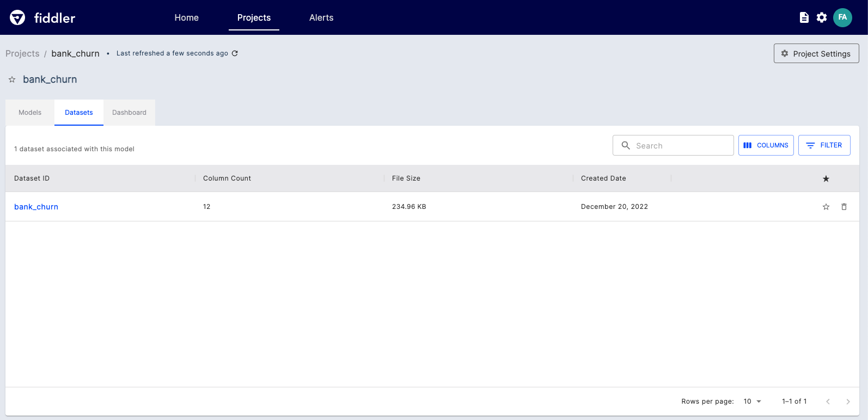Click the '1–1 of 1' pagination text
This screenshot has height=420, width=868.
[x=794, y=402]
